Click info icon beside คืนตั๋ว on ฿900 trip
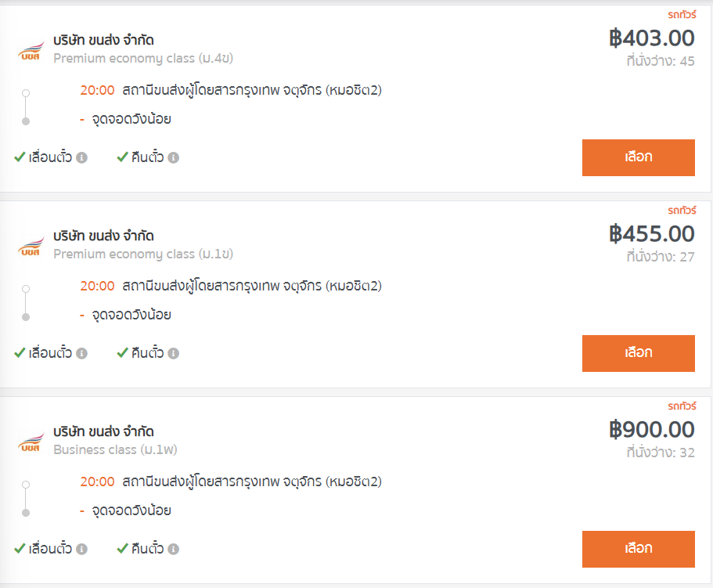 click(x=174, y=549)
